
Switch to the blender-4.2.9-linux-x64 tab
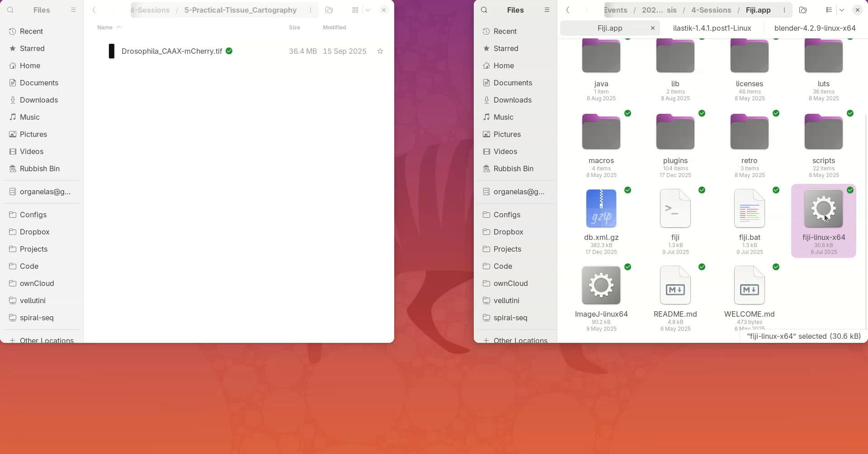(x=815, y=28)
